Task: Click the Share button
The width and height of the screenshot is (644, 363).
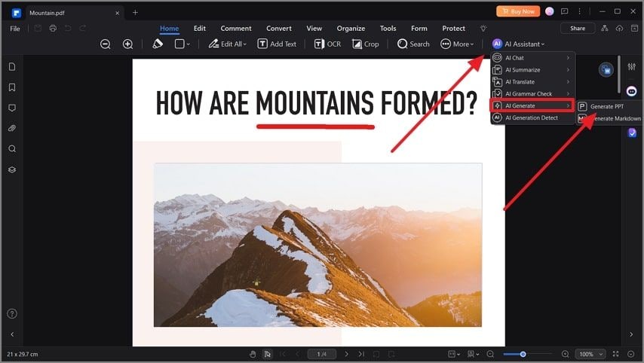Action: tap(578, 29)
